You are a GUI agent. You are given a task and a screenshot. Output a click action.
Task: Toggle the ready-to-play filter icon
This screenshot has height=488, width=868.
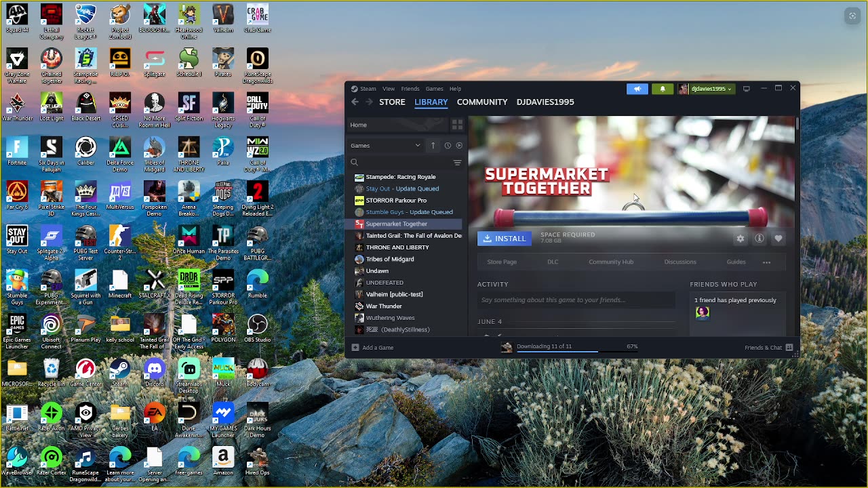click(459, 146)
